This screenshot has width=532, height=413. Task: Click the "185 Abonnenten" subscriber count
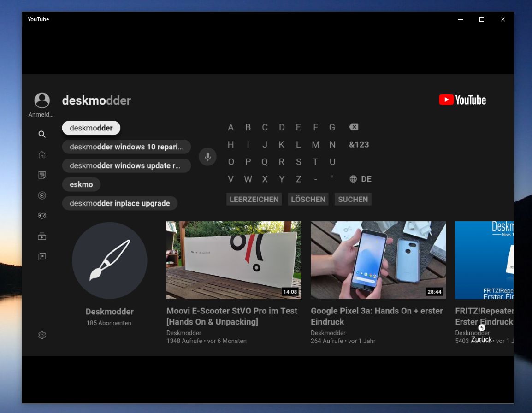click(x=109, y=323)
